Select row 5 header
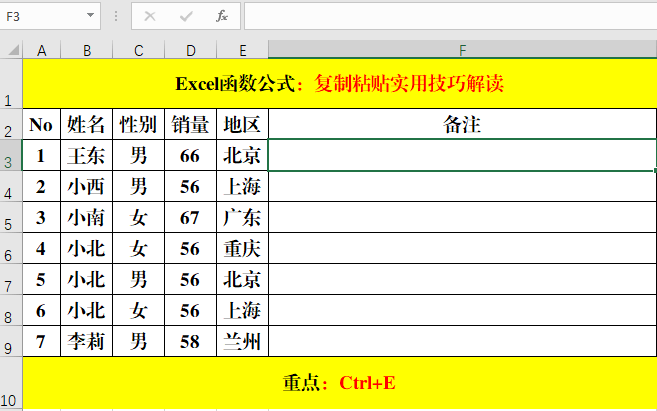Viewport: 657px width, 411px height. point(11,217)
